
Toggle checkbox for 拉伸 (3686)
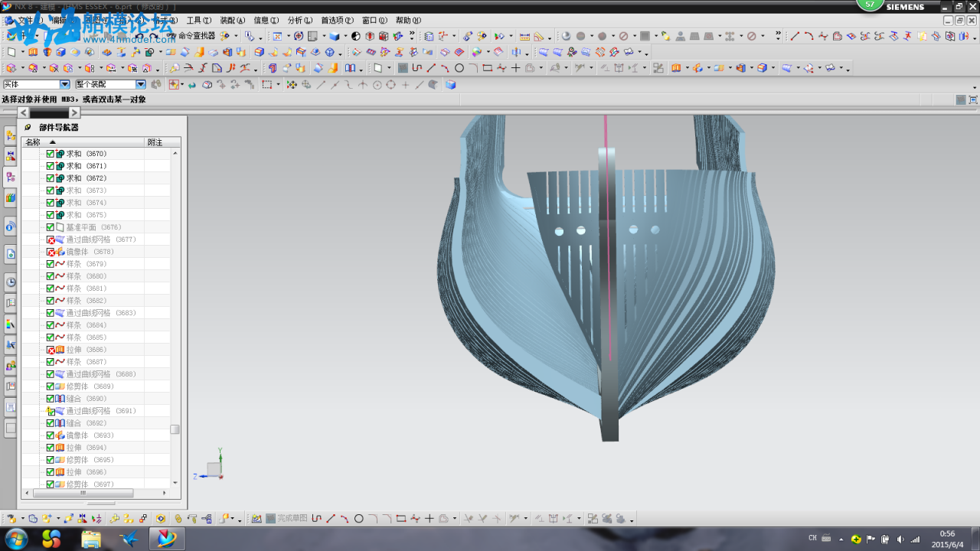pos(51,350)
